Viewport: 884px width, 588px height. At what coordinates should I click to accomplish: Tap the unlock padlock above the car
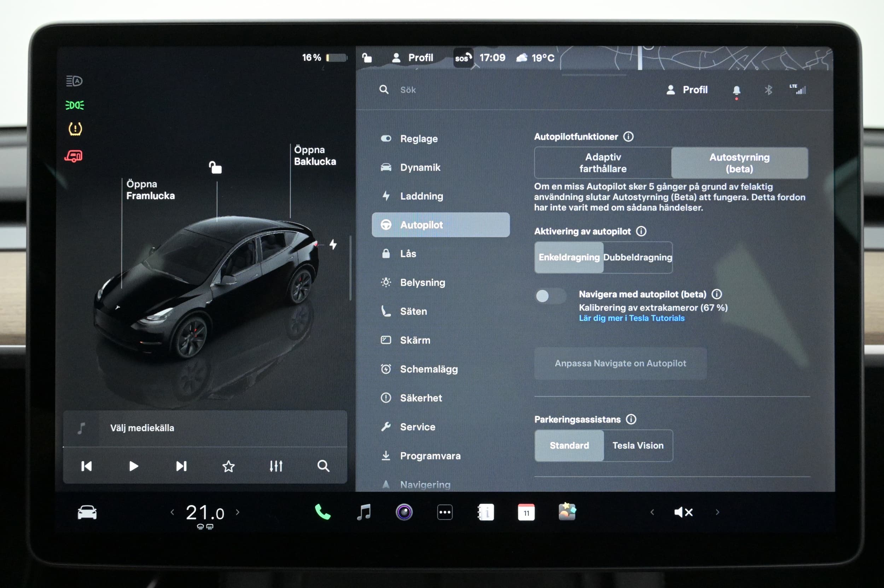pos(215,167)
